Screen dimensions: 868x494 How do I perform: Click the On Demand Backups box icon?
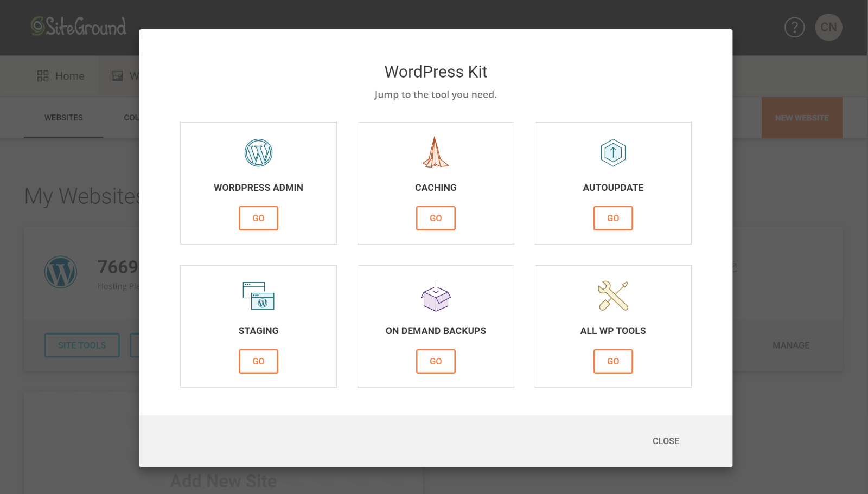coord(436,296)
